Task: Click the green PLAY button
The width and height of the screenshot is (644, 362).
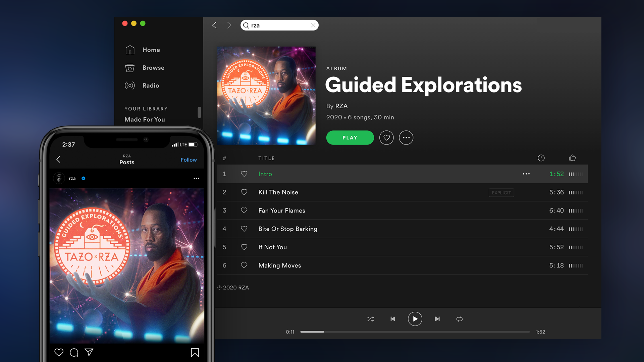Action: pyautogui.click(x=350, y=138)
